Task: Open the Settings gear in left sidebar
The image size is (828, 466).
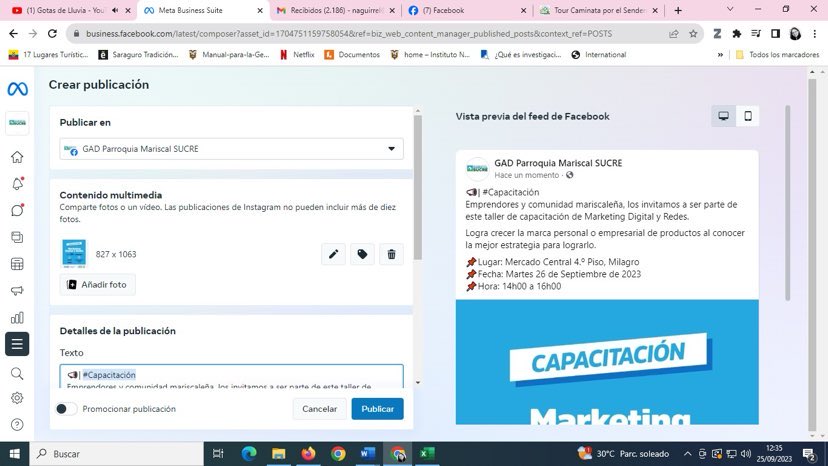Action: pos(17,398)
